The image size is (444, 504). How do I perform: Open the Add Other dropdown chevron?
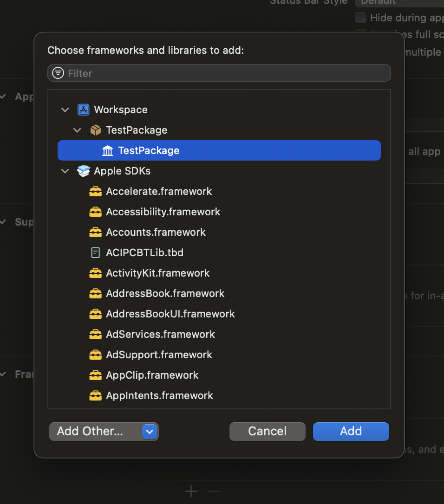click(150, 432)
